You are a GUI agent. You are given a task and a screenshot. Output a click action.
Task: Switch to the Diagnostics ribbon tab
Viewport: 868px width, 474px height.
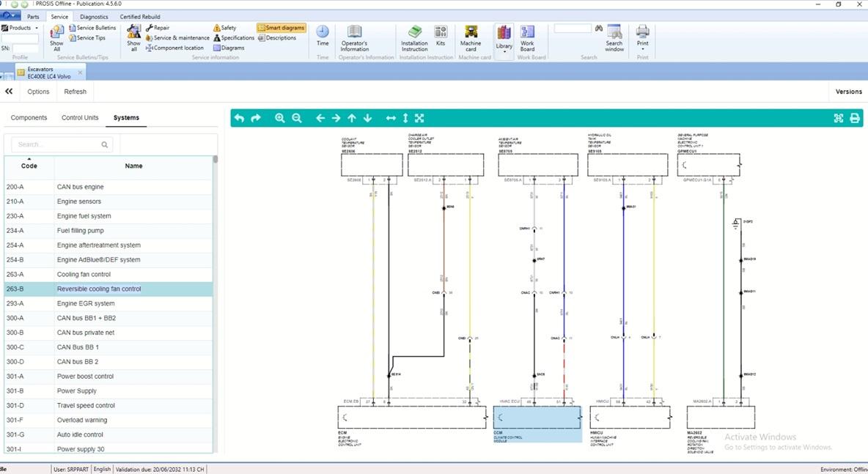pos(94,17)
